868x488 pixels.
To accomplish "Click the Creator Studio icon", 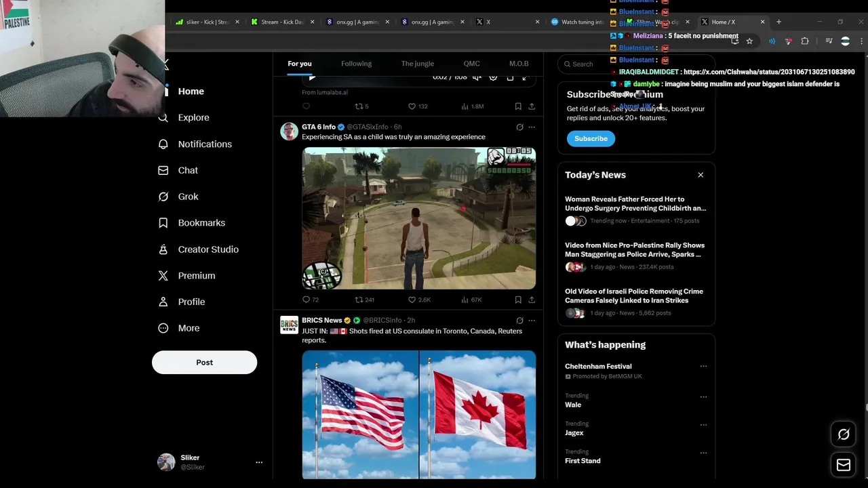I will click(163, 249).
